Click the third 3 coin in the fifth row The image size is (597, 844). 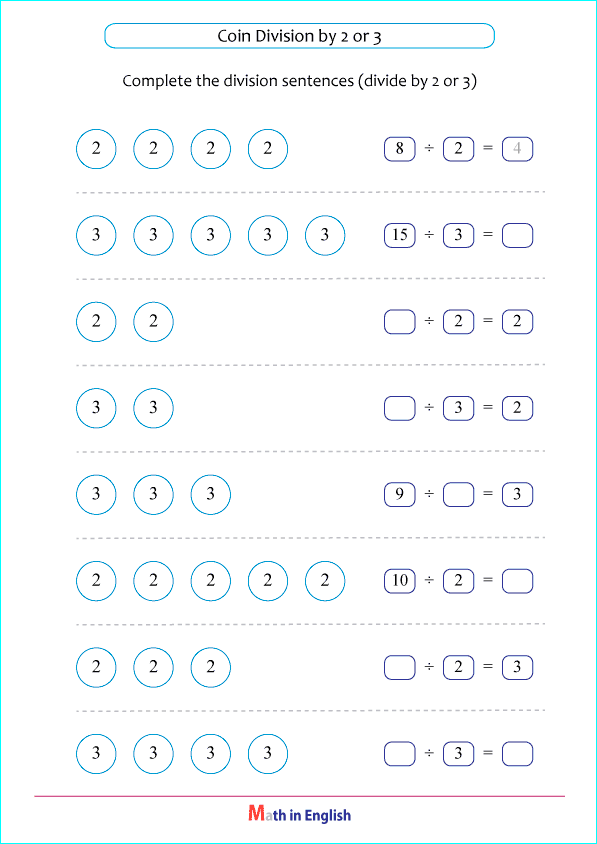tap(210, 495)
